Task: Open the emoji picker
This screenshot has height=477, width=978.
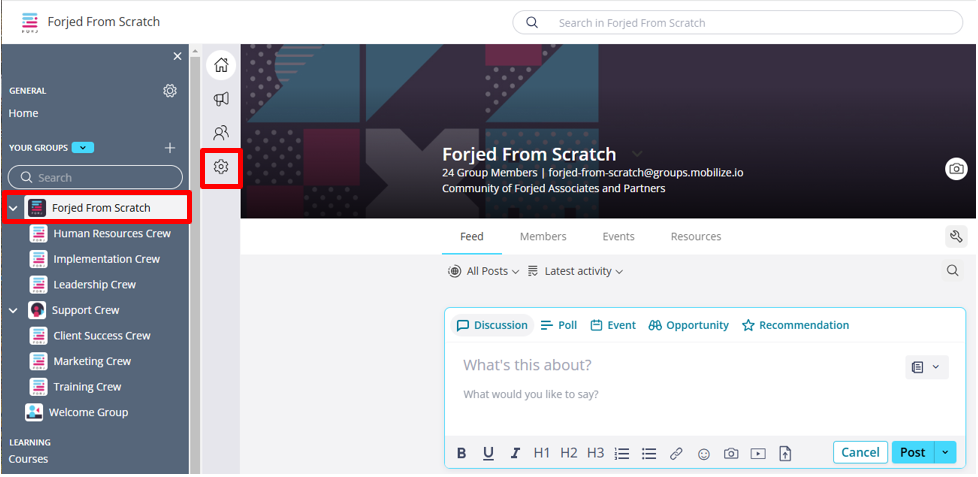Action: click(x=704, y=455)
